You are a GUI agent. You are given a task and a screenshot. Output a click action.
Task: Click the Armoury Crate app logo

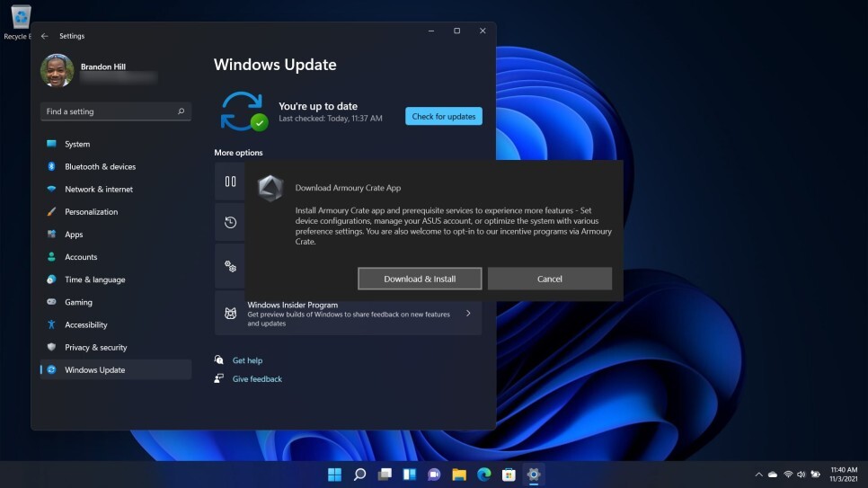pyautogui.click(x=270, y=189)
